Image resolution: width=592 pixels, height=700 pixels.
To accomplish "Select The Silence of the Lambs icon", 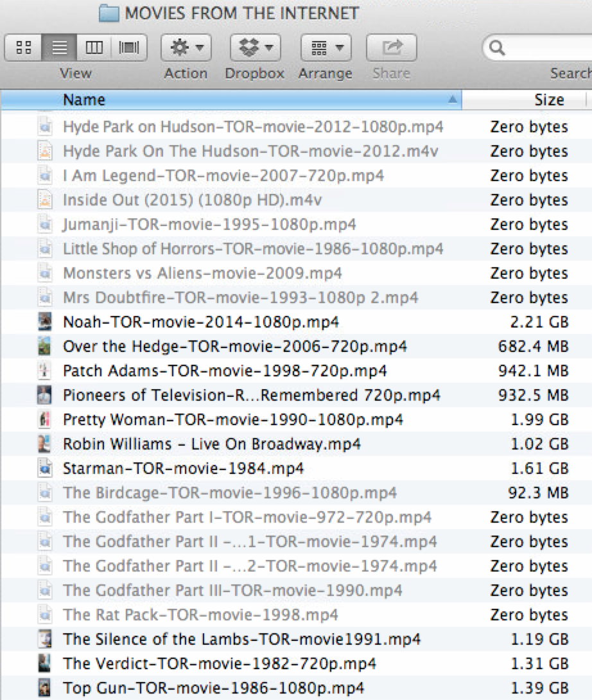I will (45, 639).
